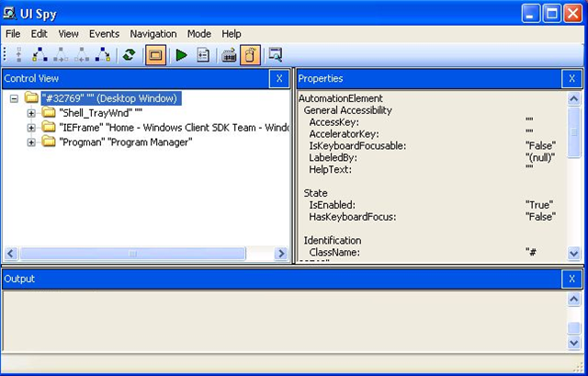
Task: Click the "IsKeyboardFocusable:" property label
Action: (357, 146)
